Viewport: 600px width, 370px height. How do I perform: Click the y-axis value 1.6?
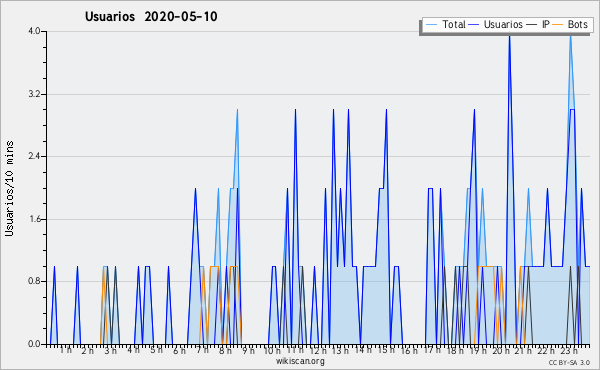[34, 219]
